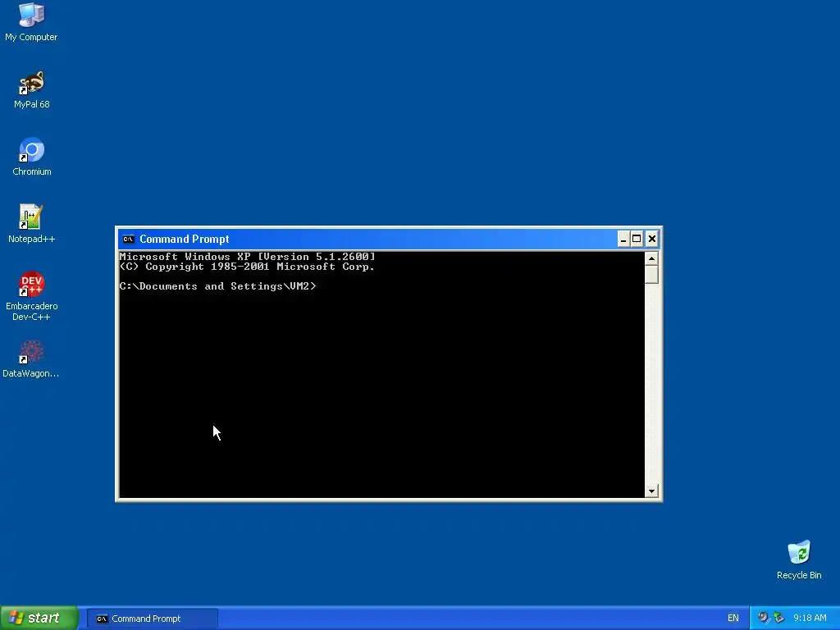Image resolution: width=840 pixels, height=630 pixels.
Task: Close the Command Prompt window
Action: point(652,239)
